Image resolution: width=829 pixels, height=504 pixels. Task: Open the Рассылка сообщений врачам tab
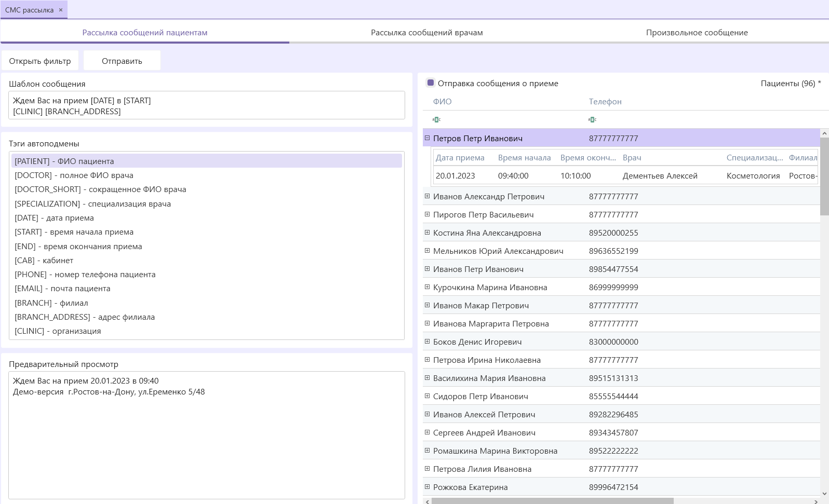click(x=427, y=32)
